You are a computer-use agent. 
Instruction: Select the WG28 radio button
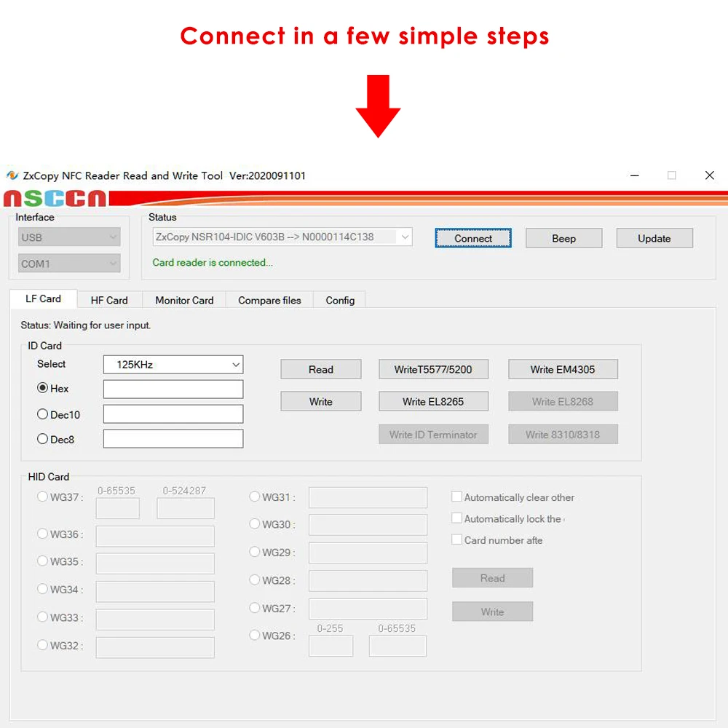click(254, 580)
